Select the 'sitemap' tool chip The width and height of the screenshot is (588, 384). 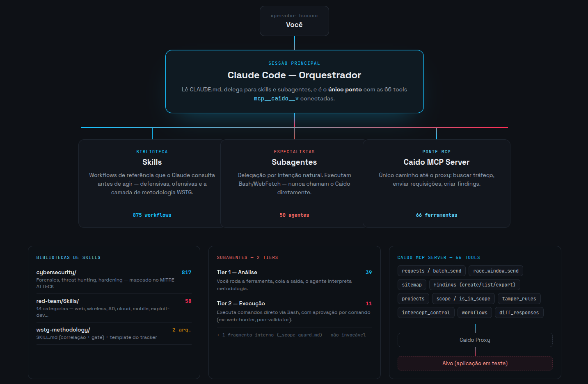tap(412, 285)
